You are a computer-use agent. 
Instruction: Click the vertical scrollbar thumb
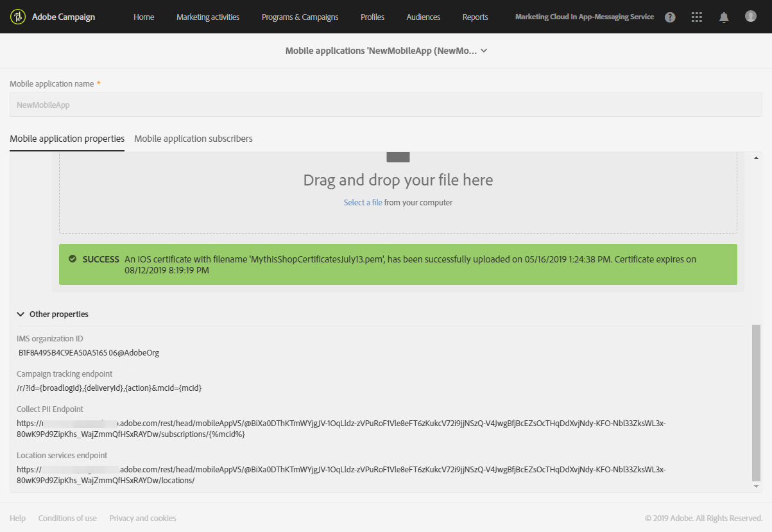pyautogui.click(x=756, y=402)
